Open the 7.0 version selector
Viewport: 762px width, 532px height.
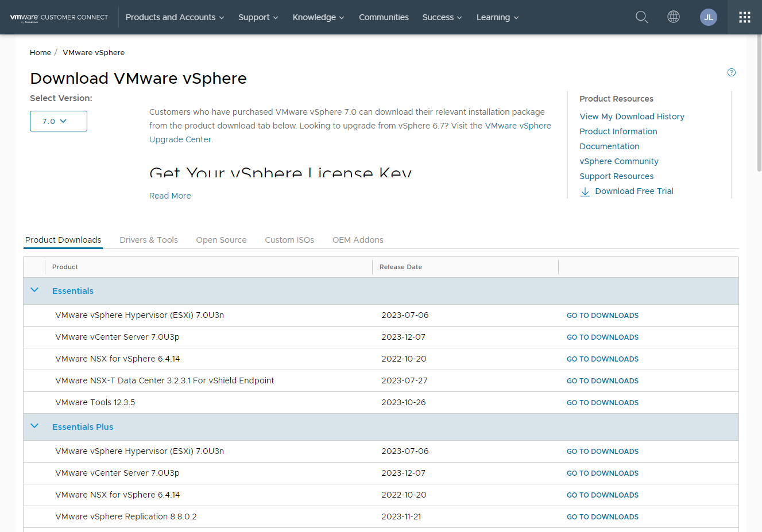59,121
